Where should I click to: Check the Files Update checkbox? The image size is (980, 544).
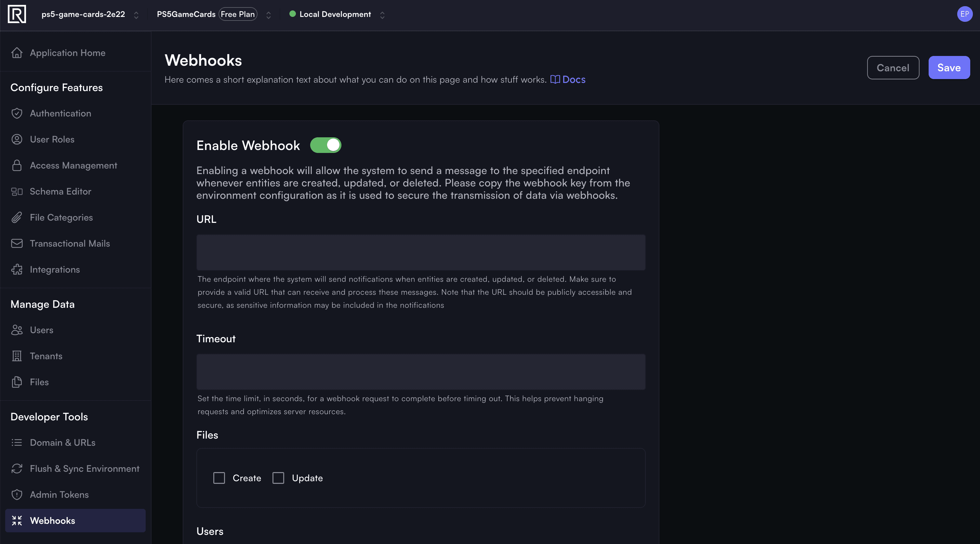(278, 478)
